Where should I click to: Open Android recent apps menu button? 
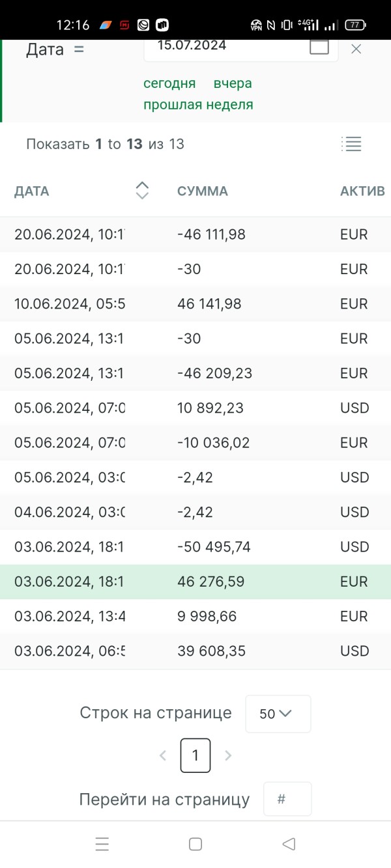(x=102, y=844)
